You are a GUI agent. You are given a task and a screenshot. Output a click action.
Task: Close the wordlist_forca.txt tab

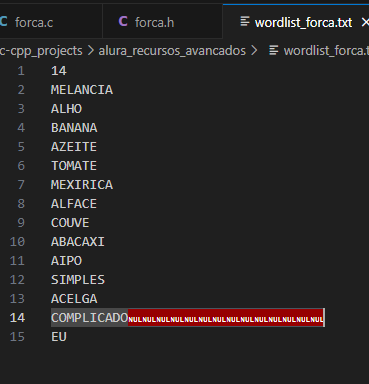coord(365,22)
